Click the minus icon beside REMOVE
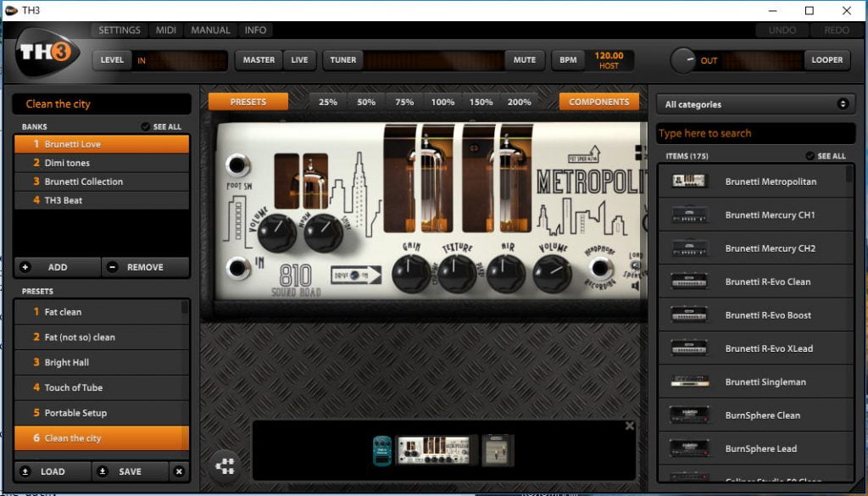868x496 pixels. coord(113,267)
